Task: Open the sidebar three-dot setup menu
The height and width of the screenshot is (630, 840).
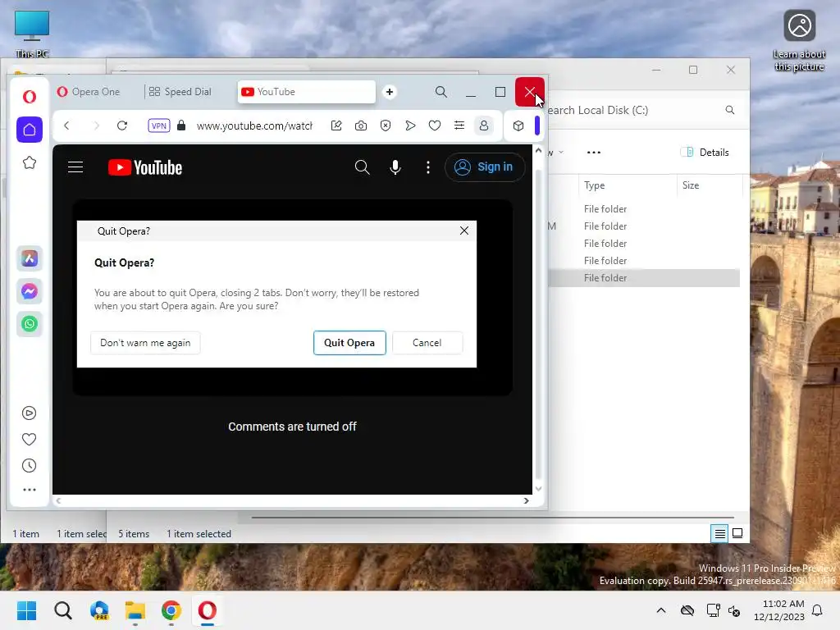Action: click(30, 490)
